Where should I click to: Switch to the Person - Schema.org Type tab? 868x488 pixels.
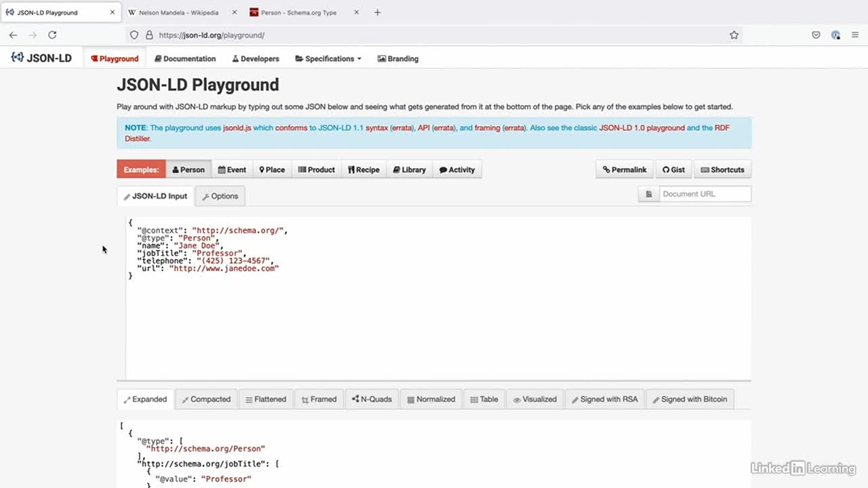coord(305,12)
